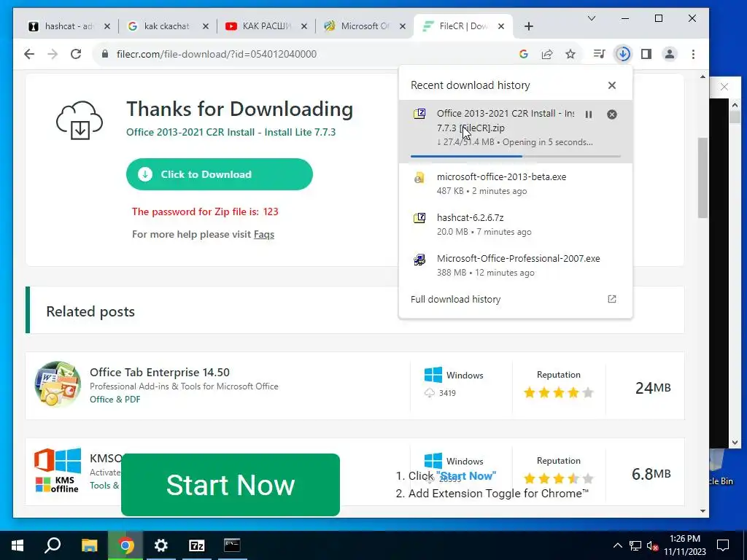
Task: Open Office Tab Enterprise 14.50 post
Action: point(160,373)
